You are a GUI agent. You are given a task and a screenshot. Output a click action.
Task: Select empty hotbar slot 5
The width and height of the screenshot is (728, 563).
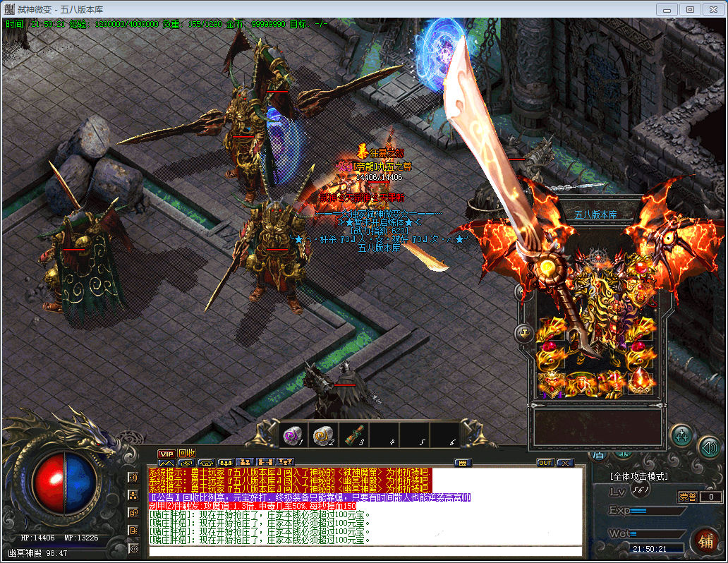pyautogui.click(x=415, y=435)
